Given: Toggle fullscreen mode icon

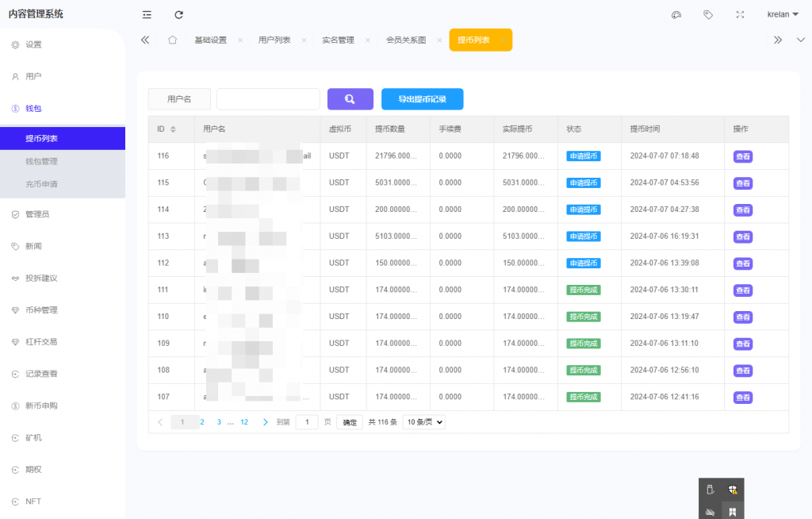Looking at the screenshot, I should [740, 14].
